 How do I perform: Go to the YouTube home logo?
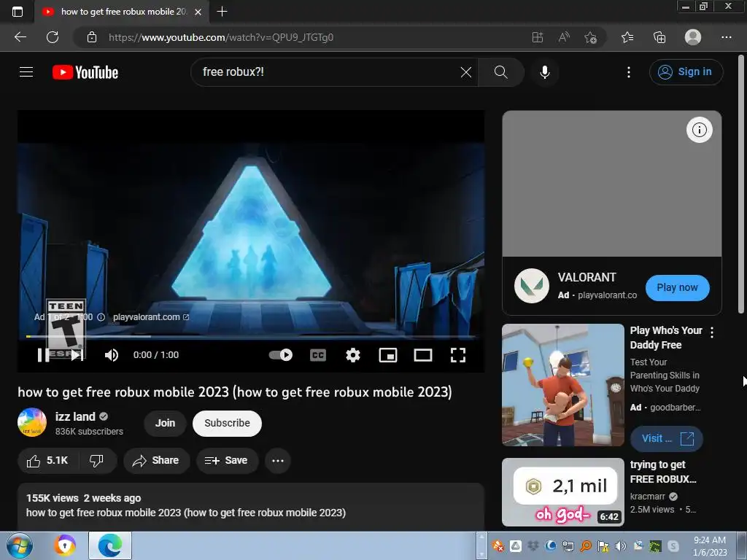point(85,72)
